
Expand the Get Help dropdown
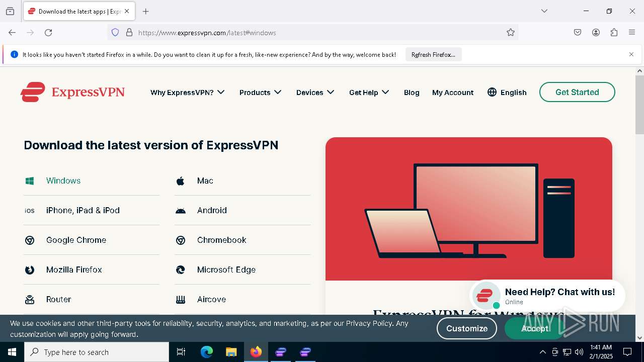[369, 93]
